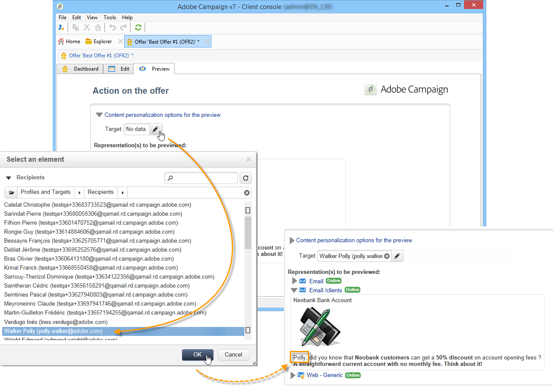Image resolution: width=553 pixels, height=392 pixels.
Task: Click the Email /clients link
Action: [x=326, y=290]
